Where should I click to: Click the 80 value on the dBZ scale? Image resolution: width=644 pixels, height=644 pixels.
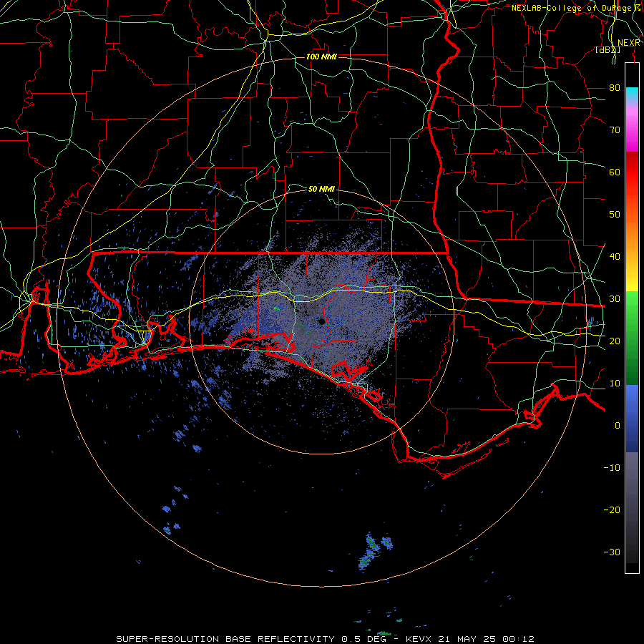(x=615, y=88)
